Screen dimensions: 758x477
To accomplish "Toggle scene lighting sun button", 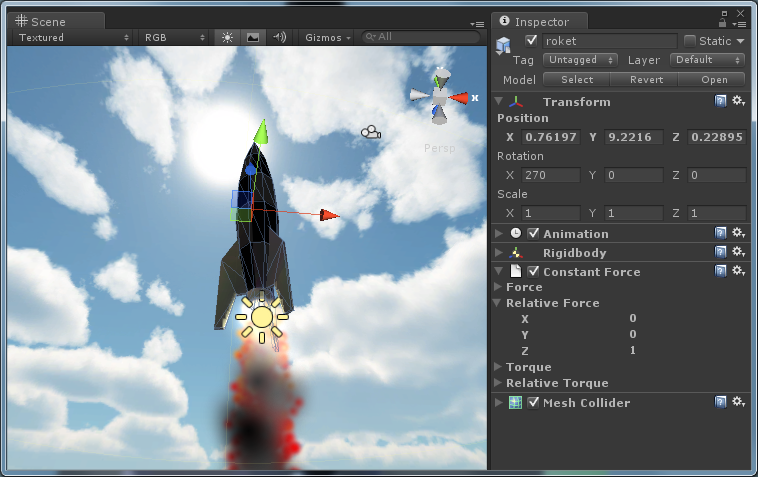I will [227, 37].
